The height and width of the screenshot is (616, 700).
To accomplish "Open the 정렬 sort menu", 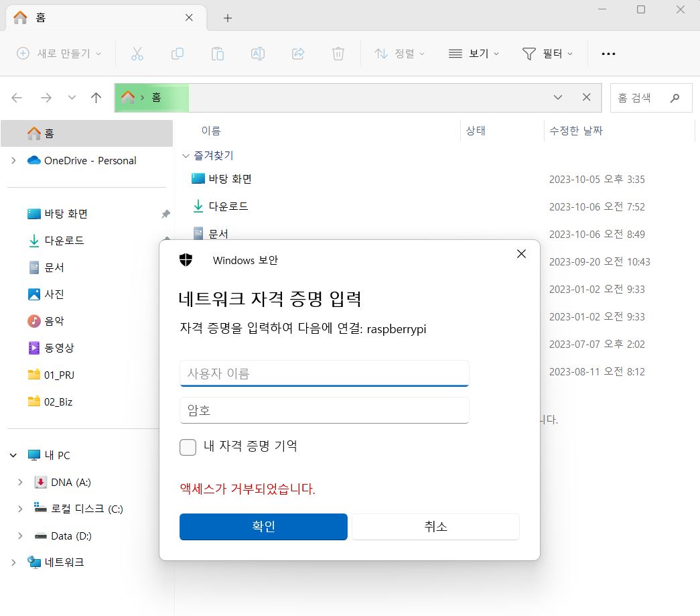I will (x=399, y=54).
